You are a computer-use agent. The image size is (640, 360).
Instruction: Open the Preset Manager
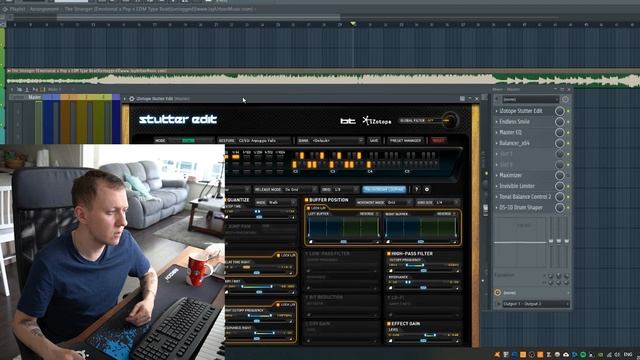405,140
